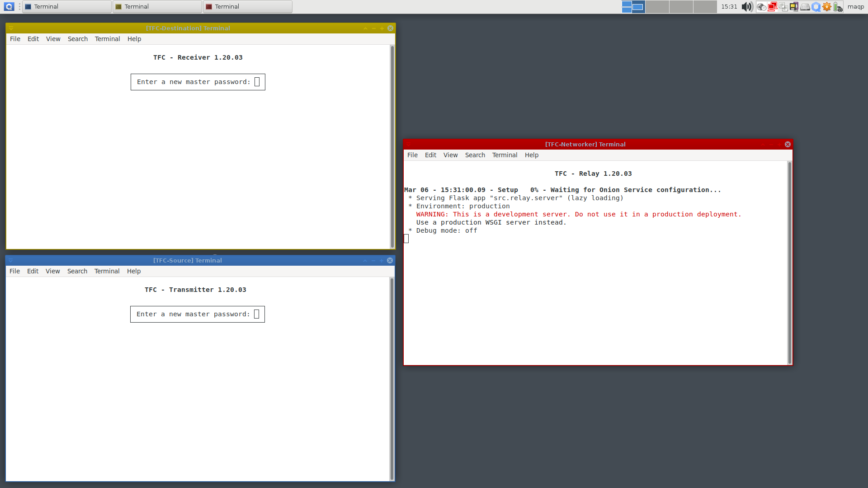The width and height of the screenshot is (868, 488).
Task: Maximize the TFC-Source terminal window
Action: 382,261
